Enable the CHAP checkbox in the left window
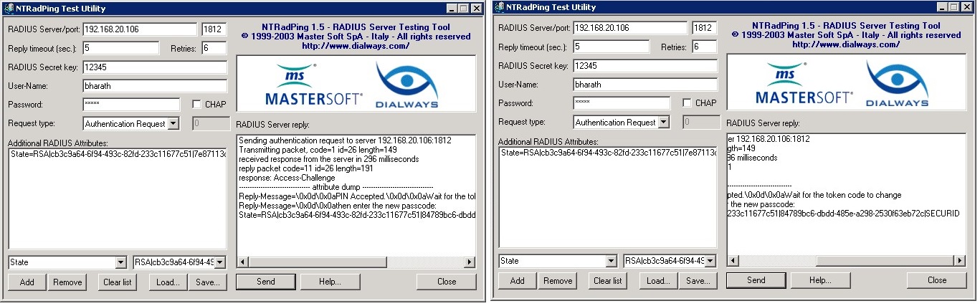The height and width of the screenshot is (306, 980). [x=197, y=104]
